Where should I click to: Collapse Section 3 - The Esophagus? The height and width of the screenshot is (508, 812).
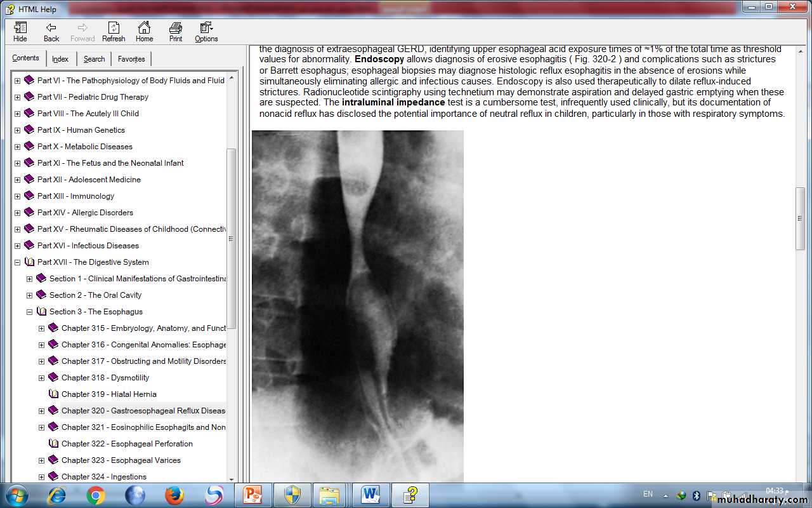pyautogui.click(x=30, y=312)
